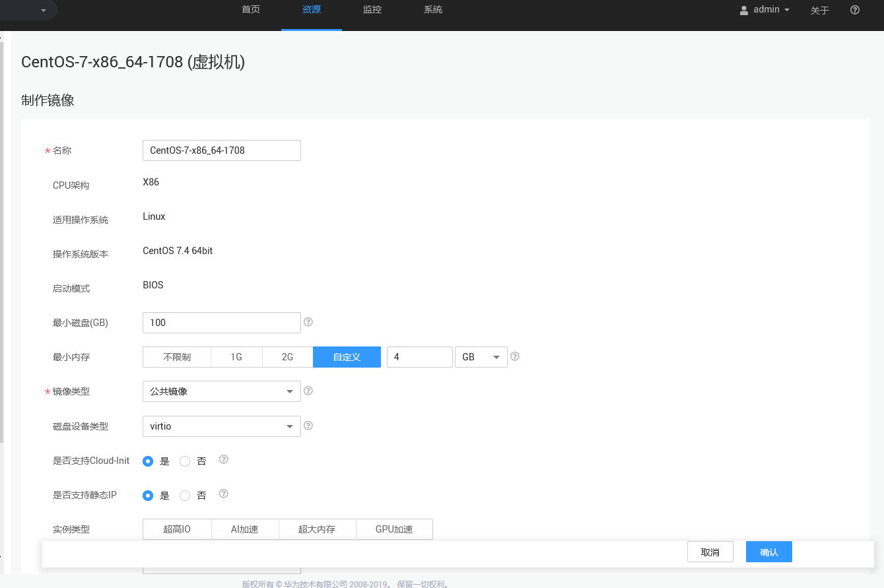Click the 取消 button
This screenshot has width=884, height=588.
click(x=710, y=552)
